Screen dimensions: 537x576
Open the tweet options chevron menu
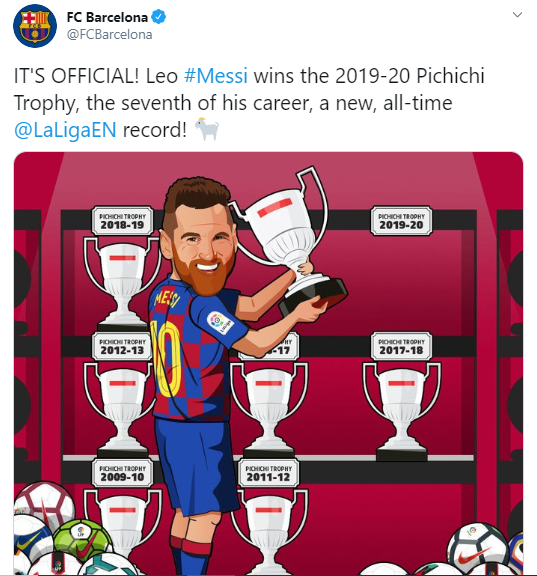coord(517,15)
